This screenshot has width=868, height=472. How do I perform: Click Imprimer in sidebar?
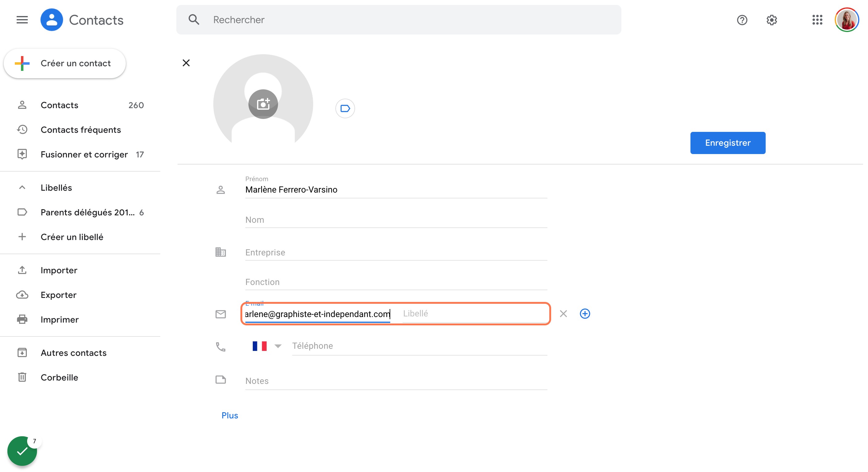[x=80, y=319]
